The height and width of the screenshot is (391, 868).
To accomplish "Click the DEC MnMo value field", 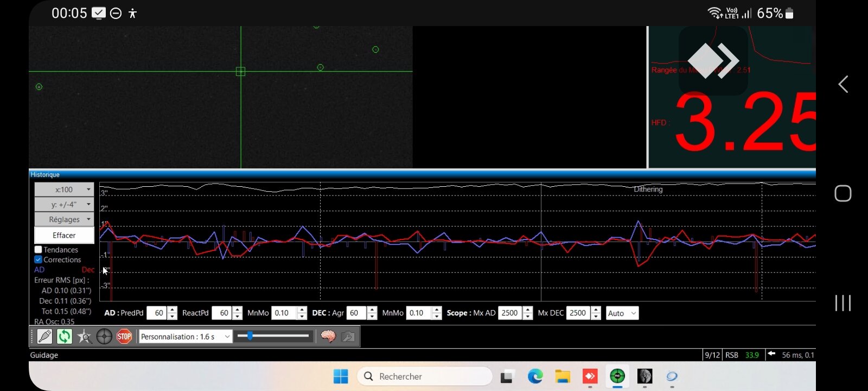I will pyautogui.click(x=419, y=313).
